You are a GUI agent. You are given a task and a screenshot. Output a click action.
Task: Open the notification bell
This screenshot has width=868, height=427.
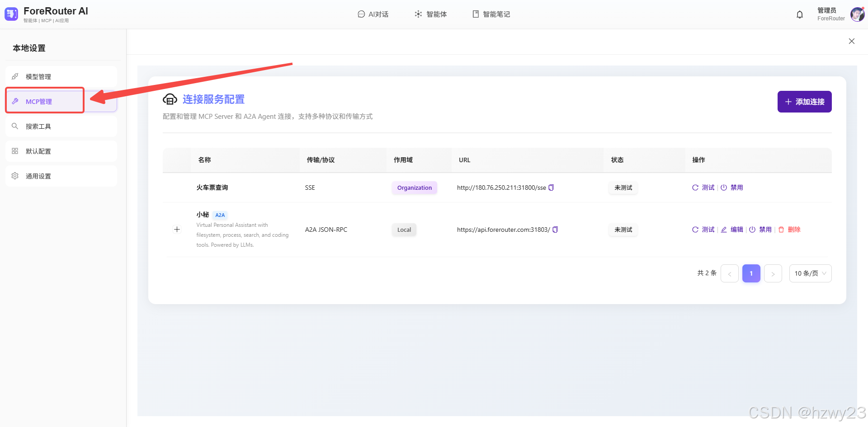pyautogui.click(x=800, y=14)
